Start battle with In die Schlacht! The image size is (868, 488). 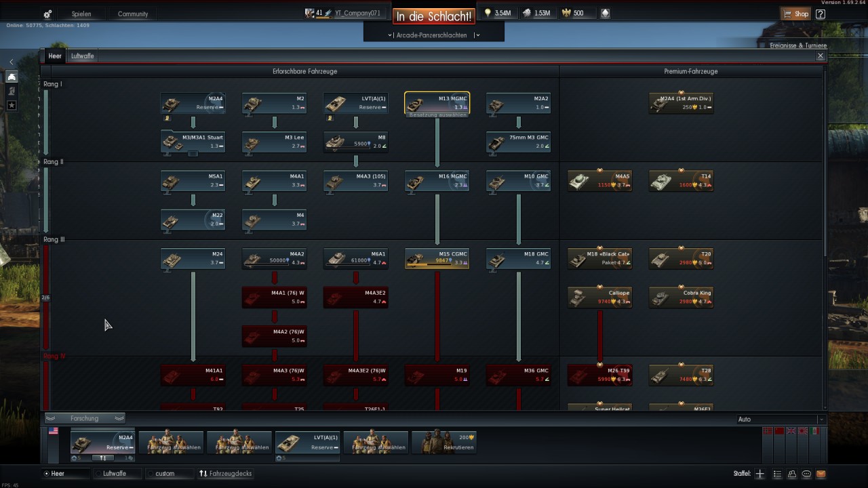tap(434, 16)
